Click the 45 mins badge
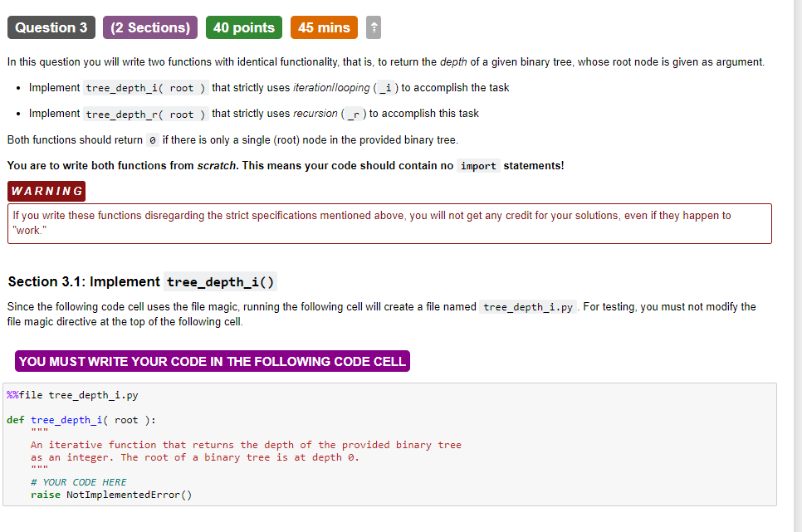 (324, 27)
